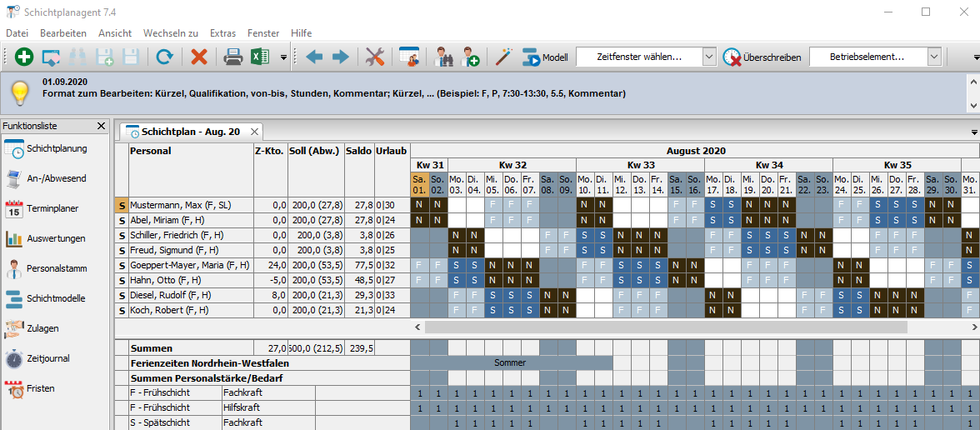Image resolution: width=980 pixels, height=430 pixels.
Task: Click the schedule's horizontal scrollbar left arrow
Action: pyautogui.click(x=418, y=327)
